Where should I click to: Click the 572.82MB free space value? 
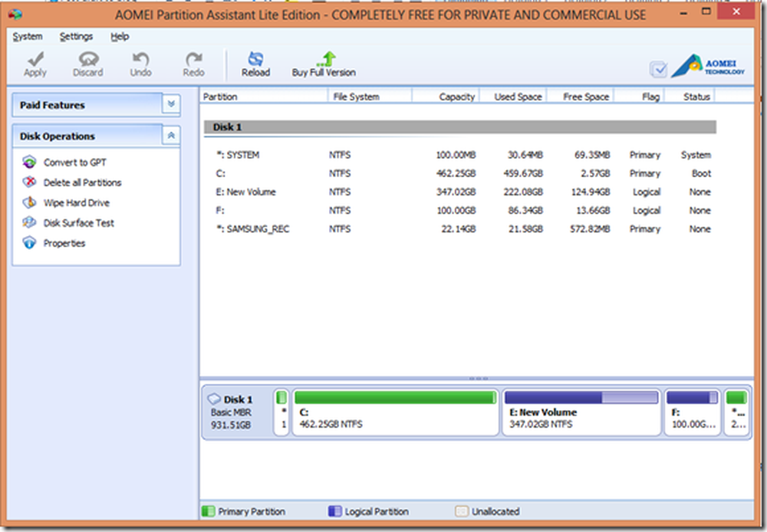pos(590,229)
